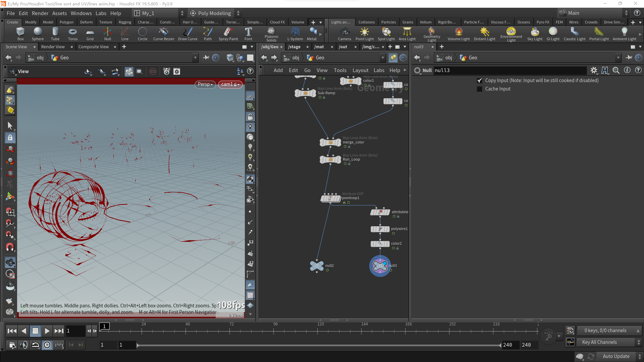Toggle pin on the network pane path bar
Image resolution: width=644 pixels, height=362 pixels.
[x=393, y=58]
